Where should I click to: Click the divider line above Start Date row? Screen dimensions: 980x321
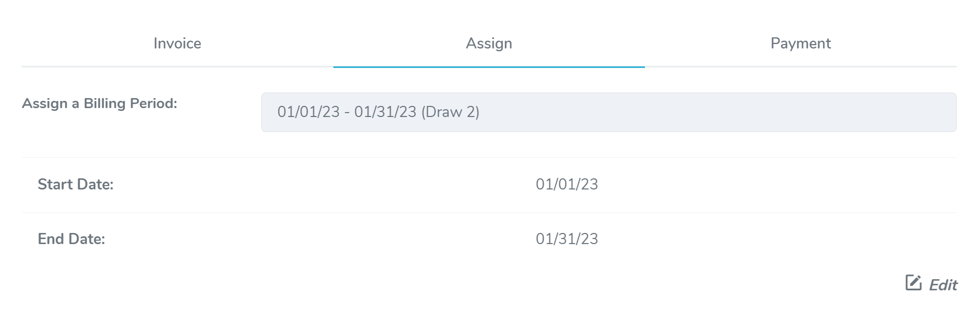click(489, 157)
